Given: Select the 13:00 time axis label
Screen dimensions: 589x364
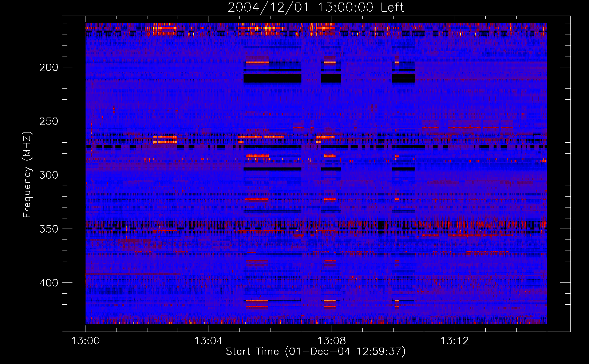Looking at the screenshot, I should pyautogui.click(x=86, y=341).
